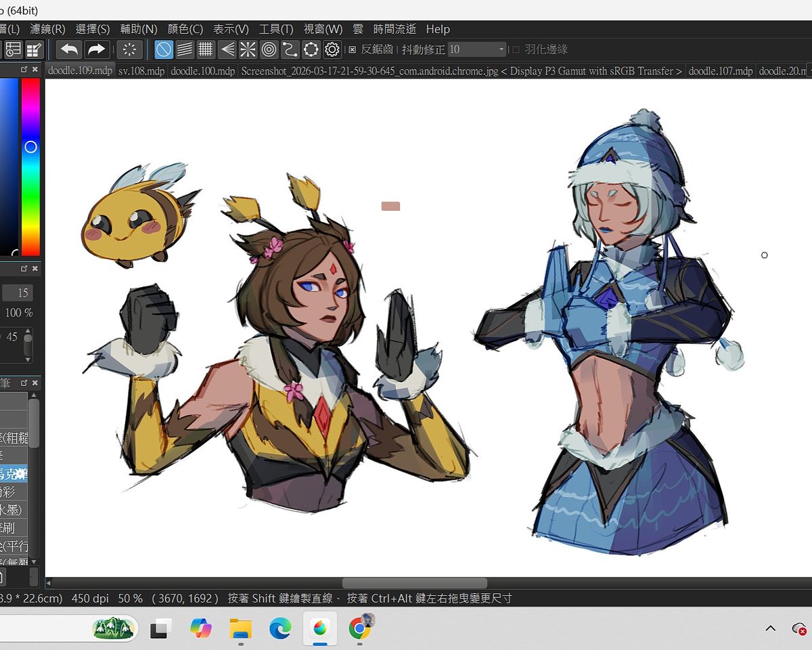This screenshot has height=650, width=812.
Task: Toggle the 反鋸齒 anti-aliasing checkbox
Action: (352, 49)
